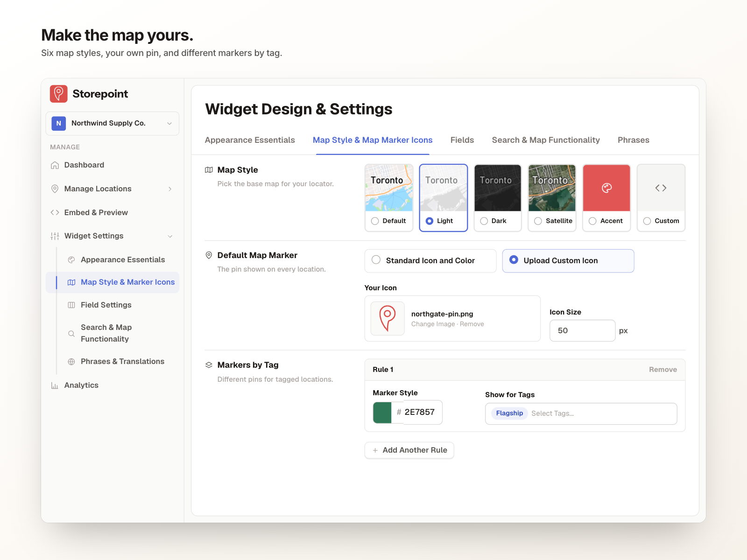The height and width of the screenshot is (560, 747).
Task: Click the layers icon next to Markers by Tag
Action: [209, 365]
